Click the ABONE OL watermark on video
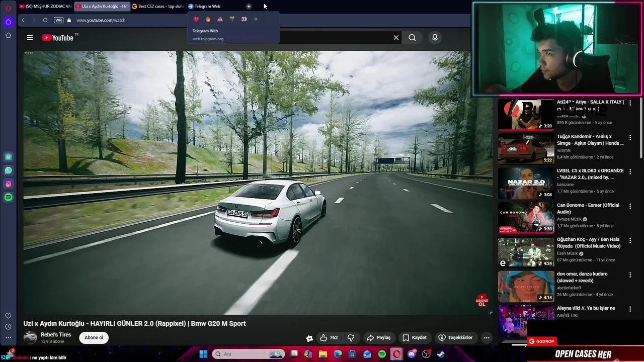This screenshot has width=644, height=362. point(482,301)
